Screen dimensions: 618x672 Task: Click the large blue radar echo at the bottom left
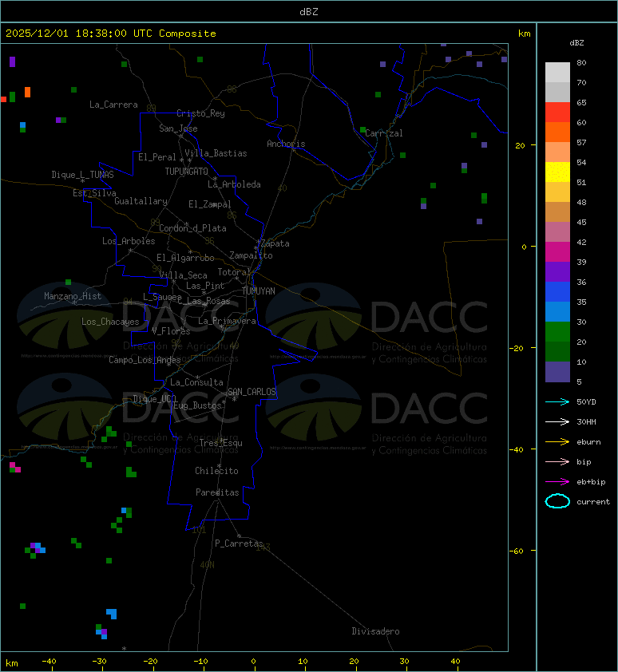112,613
